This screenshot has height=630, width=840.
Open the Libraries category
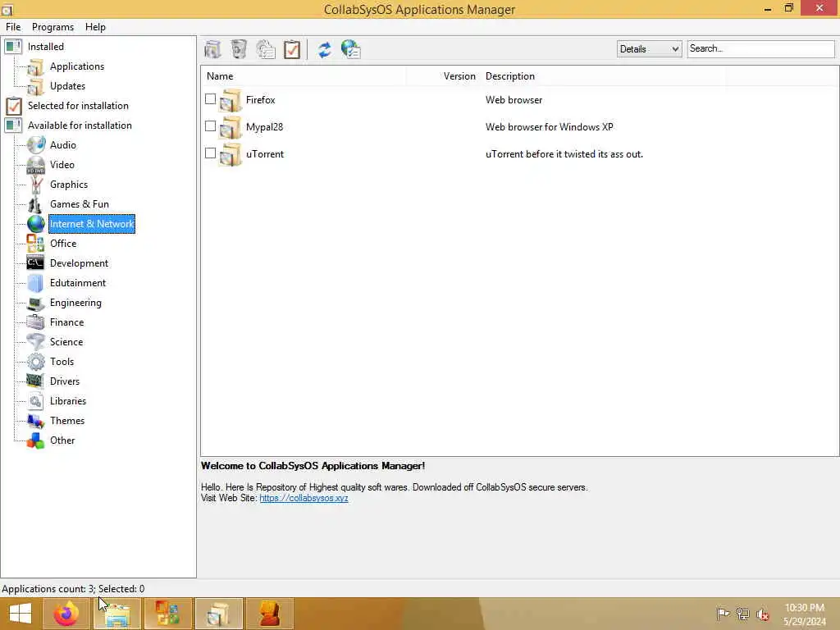68,400
